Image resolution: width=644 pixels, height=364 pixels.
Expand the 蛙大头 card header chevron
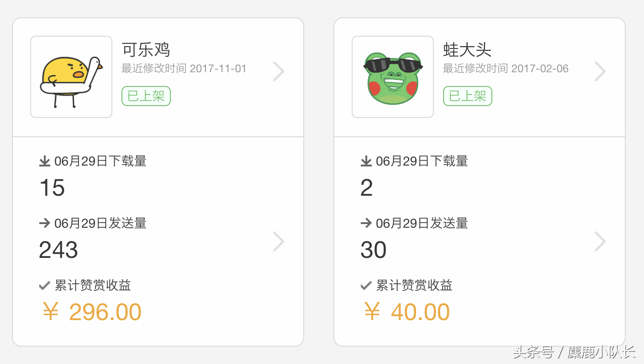(600, 71)
